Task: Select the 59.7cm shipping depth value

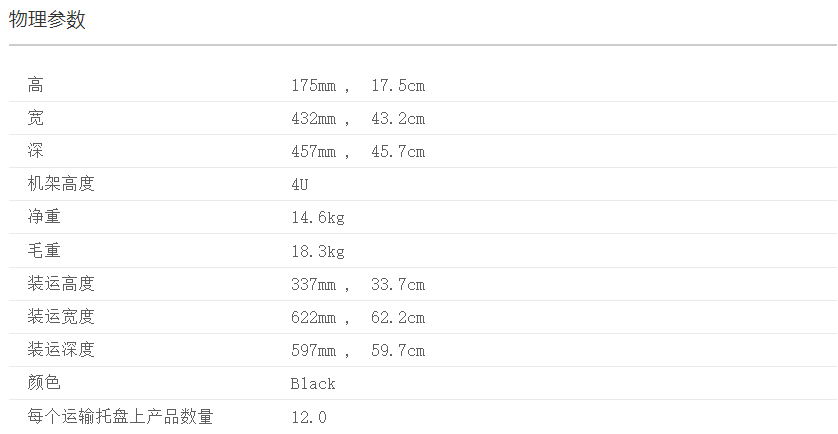Action: point(397,351)
